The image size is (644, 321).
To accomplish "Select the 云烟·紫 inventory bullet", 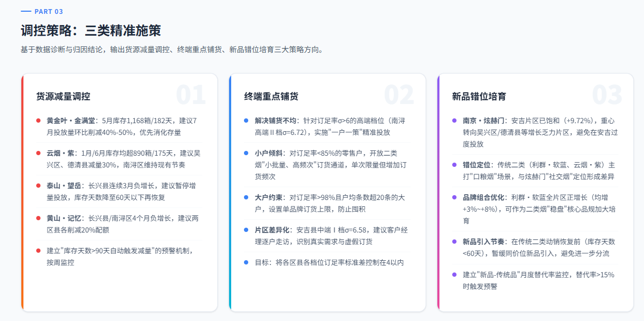I will 123,159.
